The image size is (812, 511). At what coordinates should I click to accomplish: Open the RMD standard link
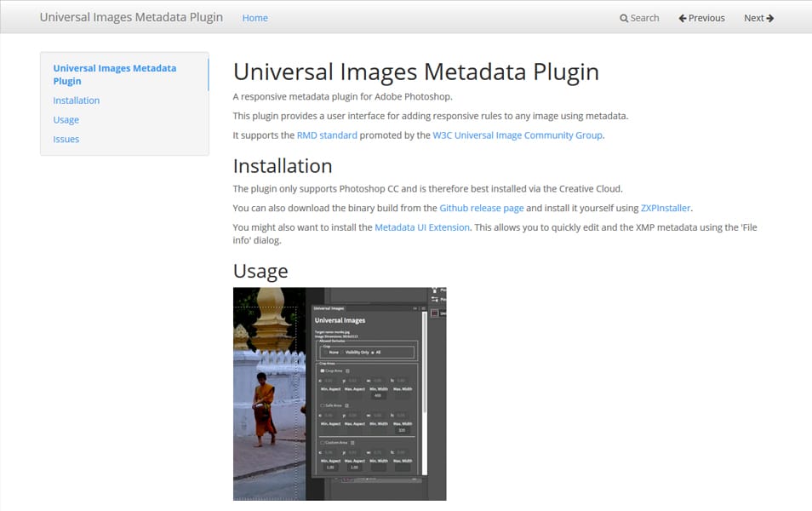pos(327,135)
